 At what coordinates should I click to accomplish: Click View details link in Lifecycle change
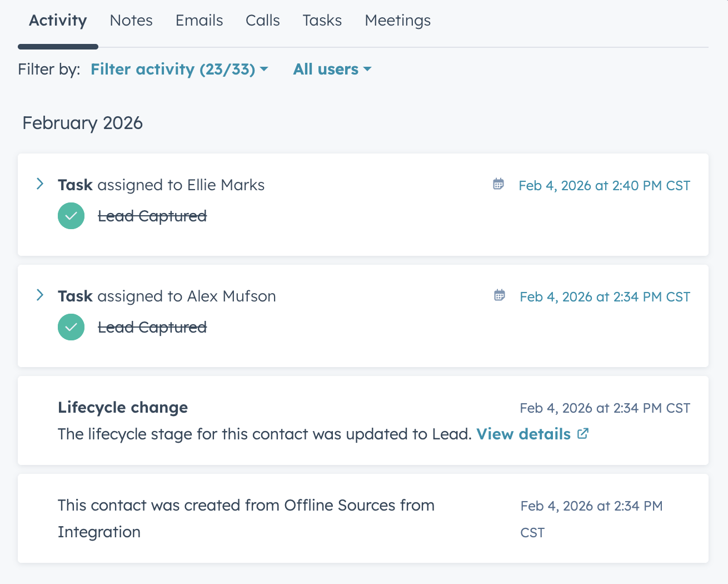coord(523,434)
